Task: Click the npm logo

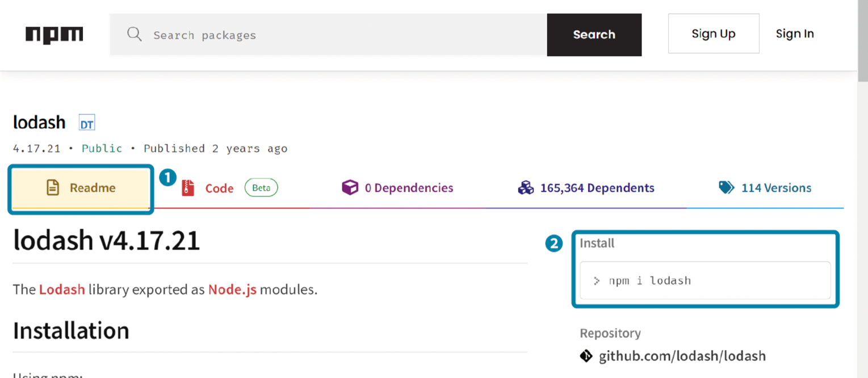Action: [54, 35]
